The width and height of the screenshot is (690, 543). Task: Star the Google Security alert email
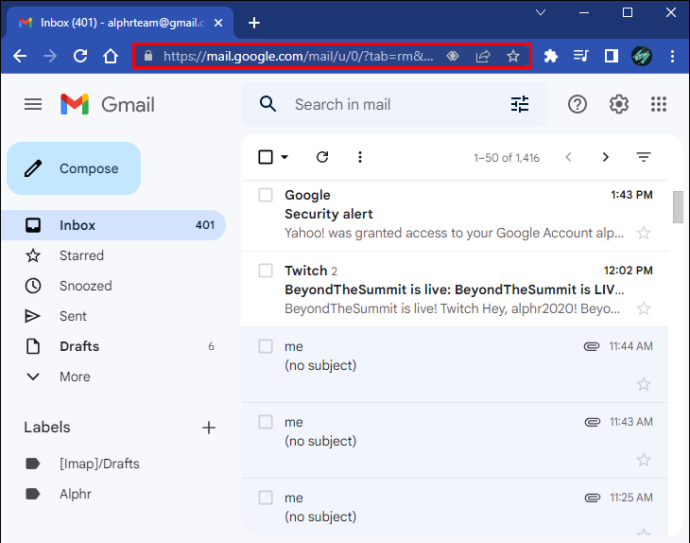click(x=643, y=233)
